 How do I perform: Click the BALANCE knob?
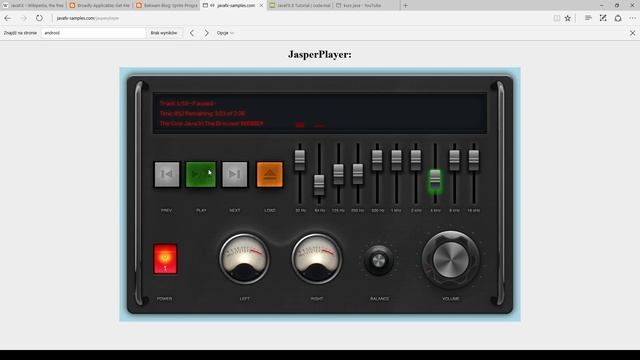[x=379, y=260]
